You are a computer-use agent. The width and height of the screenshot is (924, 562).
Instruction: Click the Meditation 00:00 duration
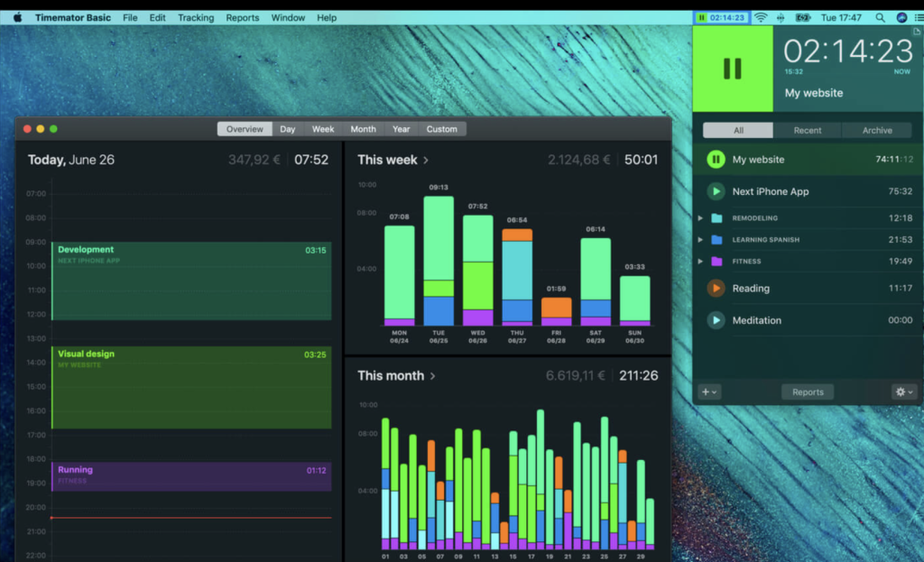click(x=900, y=320)
